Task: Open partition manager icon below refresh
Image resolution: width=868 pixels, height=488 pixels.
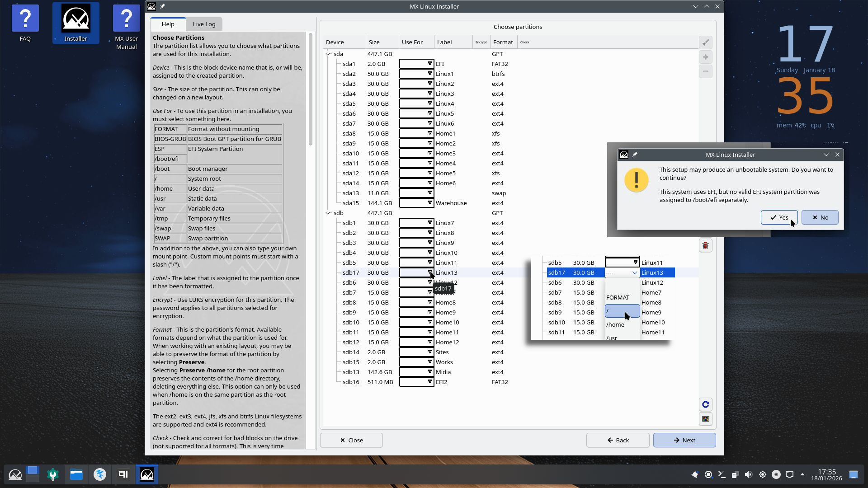Action: [x=705, y=419]
